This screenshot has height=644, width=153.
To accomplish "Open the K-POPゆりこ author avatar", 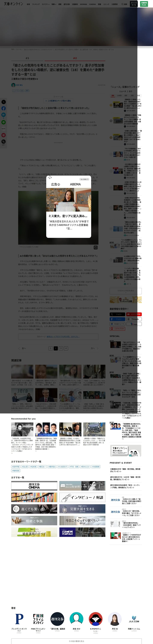I will click(x=95, y=619).
